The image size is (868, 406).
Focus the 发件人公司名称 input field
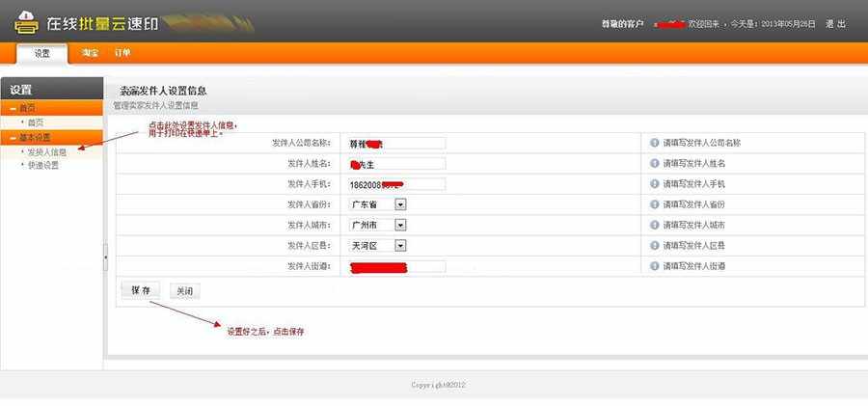point(397,143)
